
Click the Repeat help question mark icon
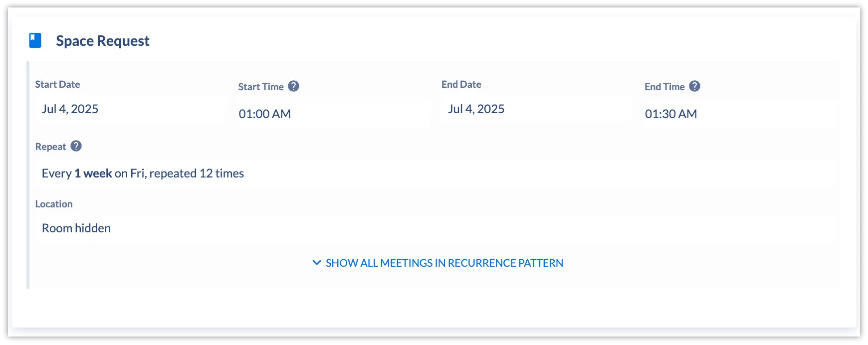pyautogui.click(x=76, y=146)
